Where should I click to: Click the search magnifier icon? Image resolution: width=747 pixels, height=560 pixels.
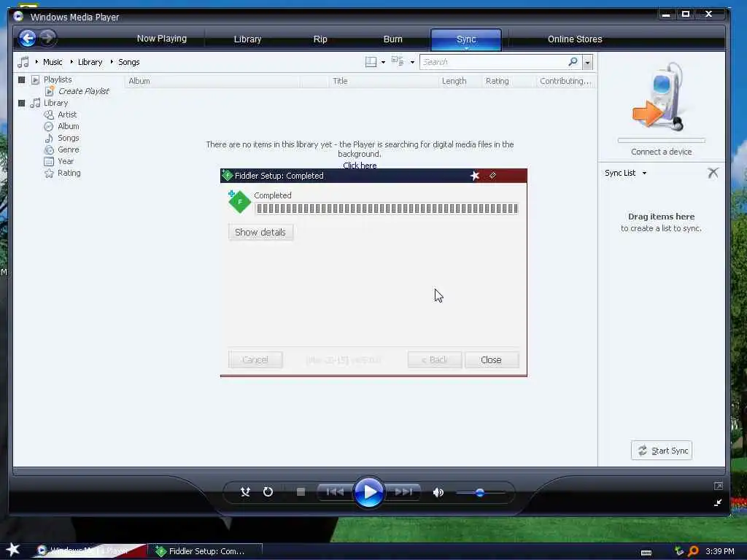coord(573,61)
